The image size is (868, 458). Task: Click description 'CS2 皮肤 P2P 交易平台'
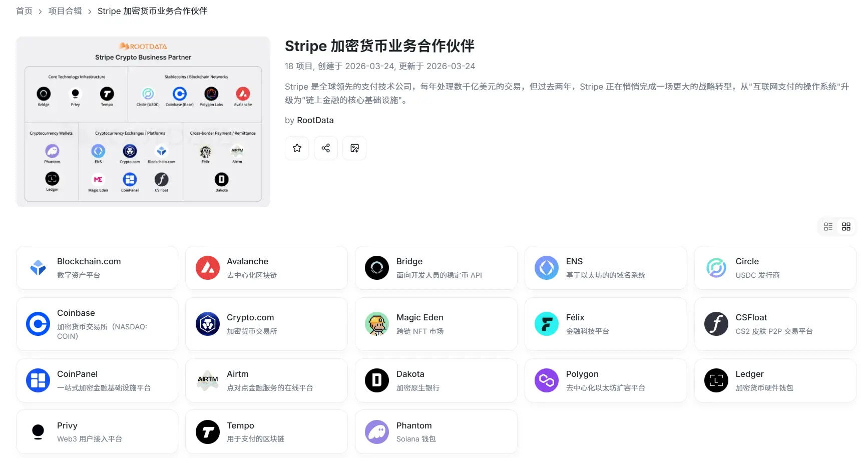[774, 331]
